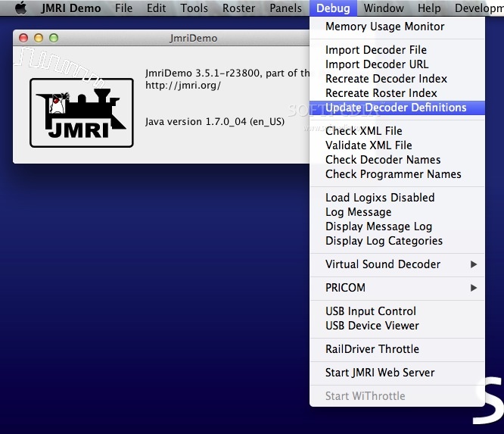This screenshot has width=504, height=434.
Task: Expand the PRICOM submenu
Action: pyautogui.click(x=397, y=288)
